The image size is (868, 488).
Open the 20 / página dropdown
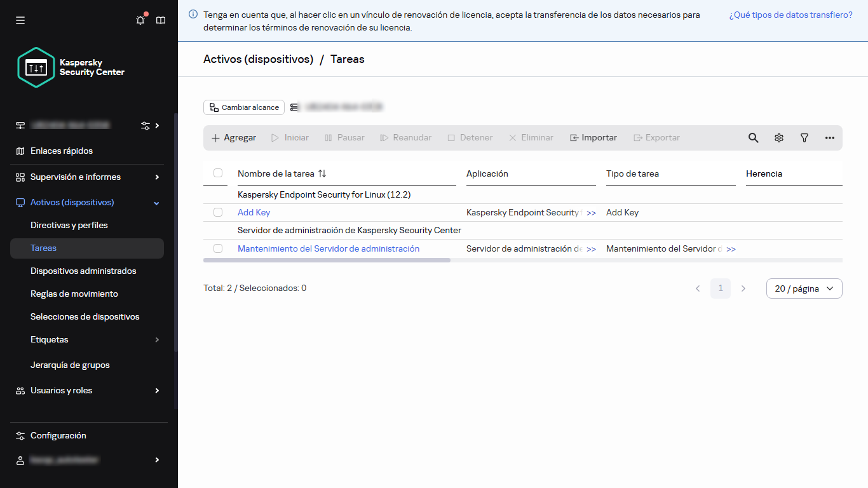[804, 288]
